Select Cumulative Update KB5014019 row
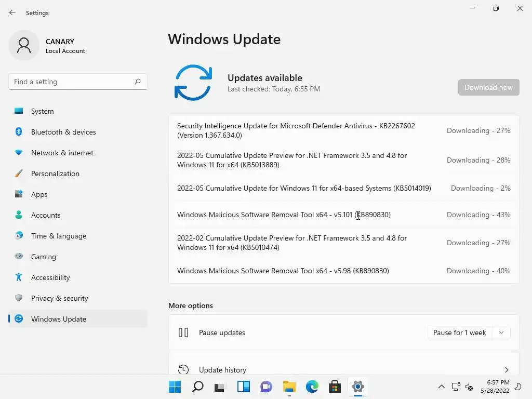532x399 pixels. point(344,188)
